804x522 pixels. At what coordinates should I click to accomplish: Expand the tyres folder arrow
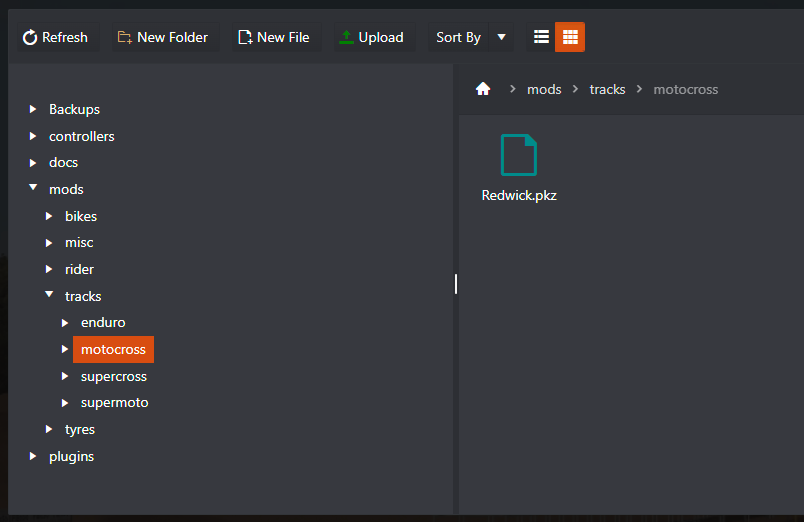pyautogui.click(x=49, y=429)
